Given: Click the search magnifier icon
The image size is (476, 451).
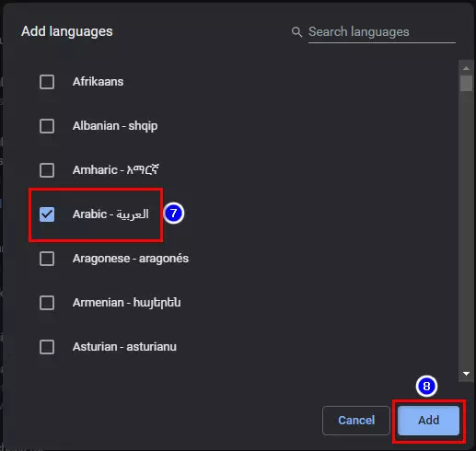Looking at the screenshot, I should [296, 31].
